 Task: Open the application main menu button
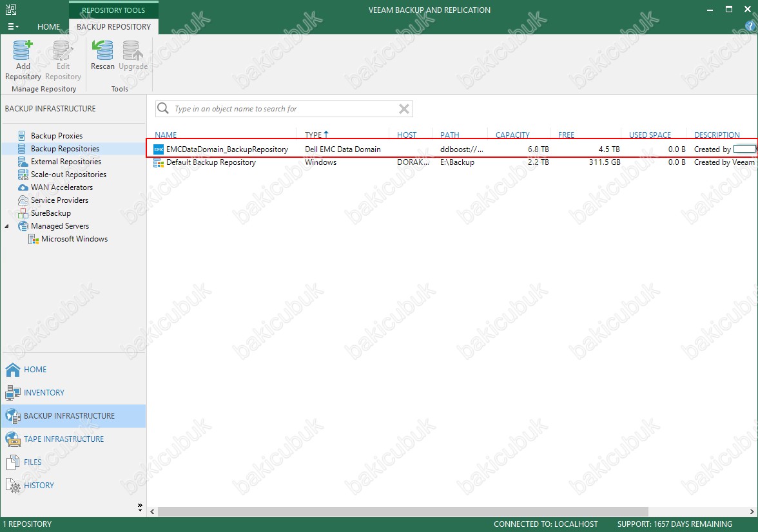pos(13,26)
